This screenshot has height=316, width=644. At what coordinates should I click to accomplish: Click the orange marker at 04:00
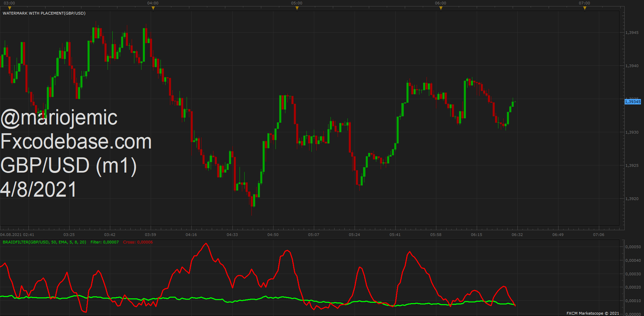click(x=153, y=8)
